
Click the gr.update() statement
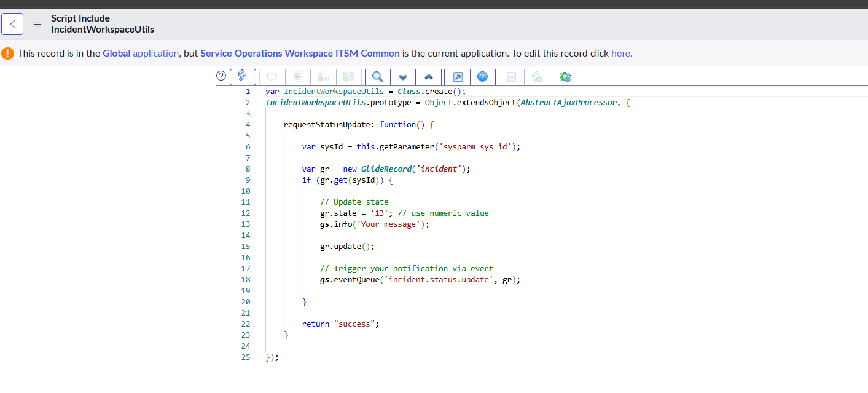(x=347, y=246)
